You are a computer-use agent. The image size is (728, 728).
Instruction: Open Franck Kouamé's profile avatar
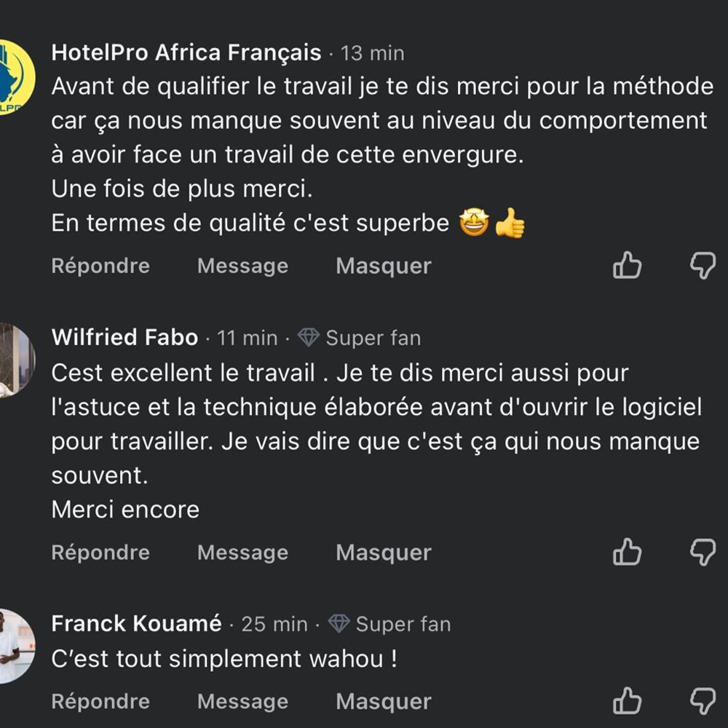(15, 646)
